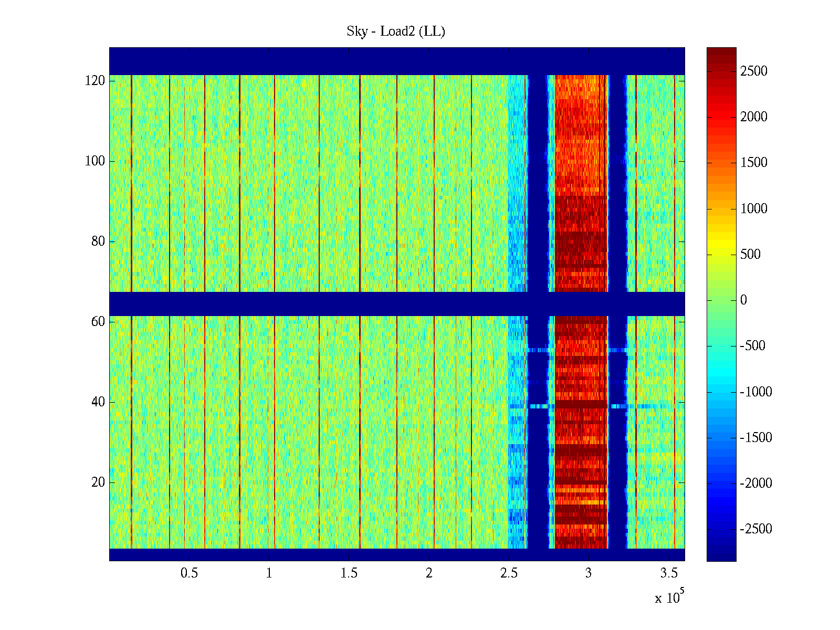Click the colorbar label -2500
Image resolution: width=840 pixels, height=630 pixels.
click(x=755, y=529)
